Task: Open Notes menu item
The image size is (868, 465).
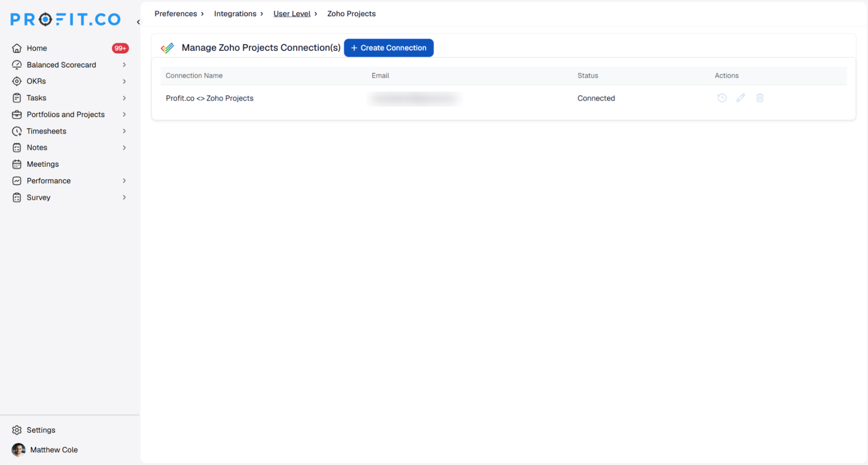Action: coord(37,148)
